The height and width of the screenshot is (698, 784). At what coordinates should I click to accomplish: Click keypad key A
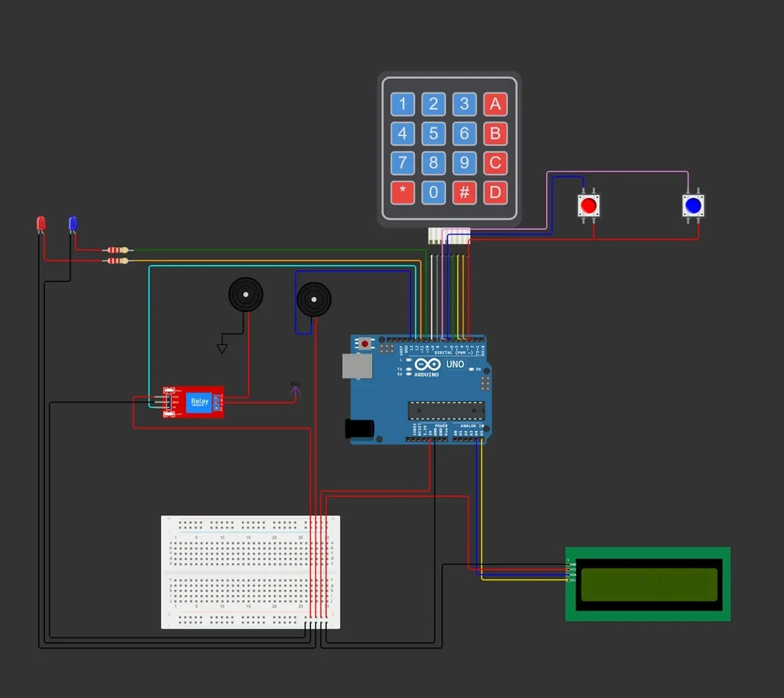[496, 104]
